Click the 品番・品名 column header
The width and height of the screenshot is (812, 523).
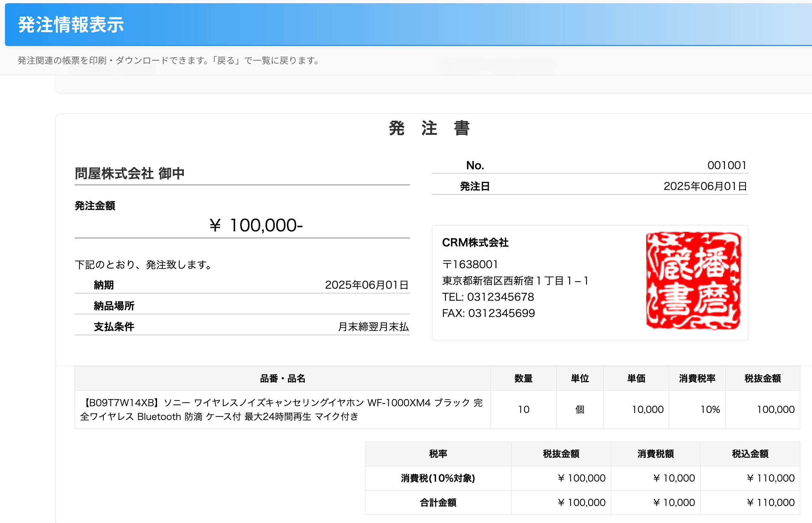pyautogui.click(x=282, y=379)
